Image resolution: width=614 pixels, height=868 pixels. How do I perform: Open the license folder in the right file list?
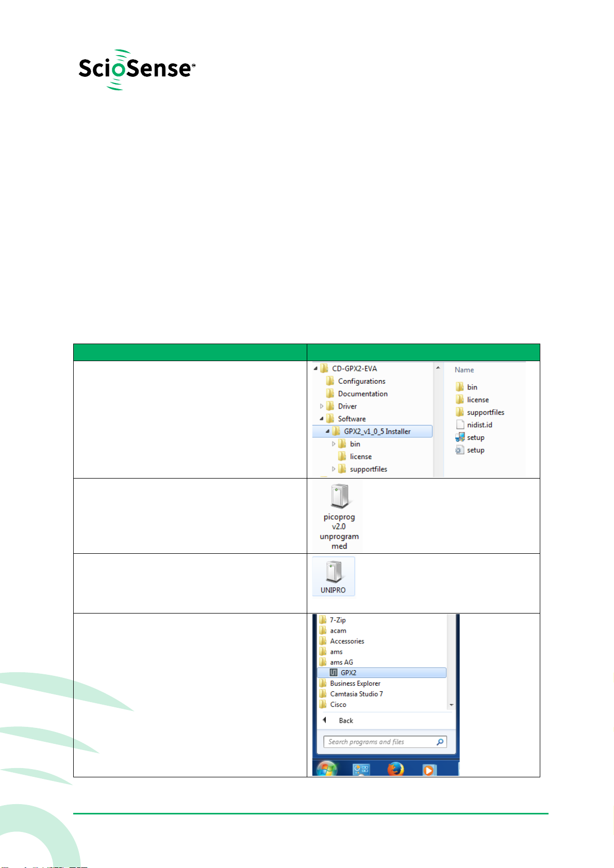(x=472, y=400)
